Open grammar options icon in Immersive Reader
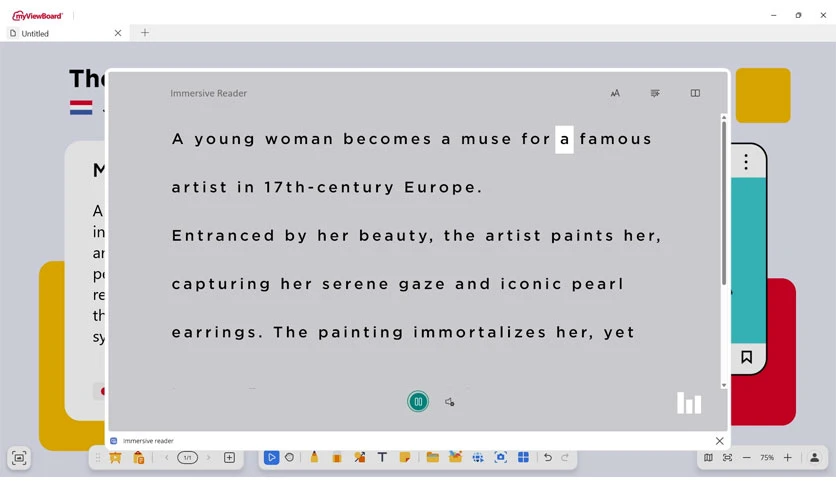 655,93
